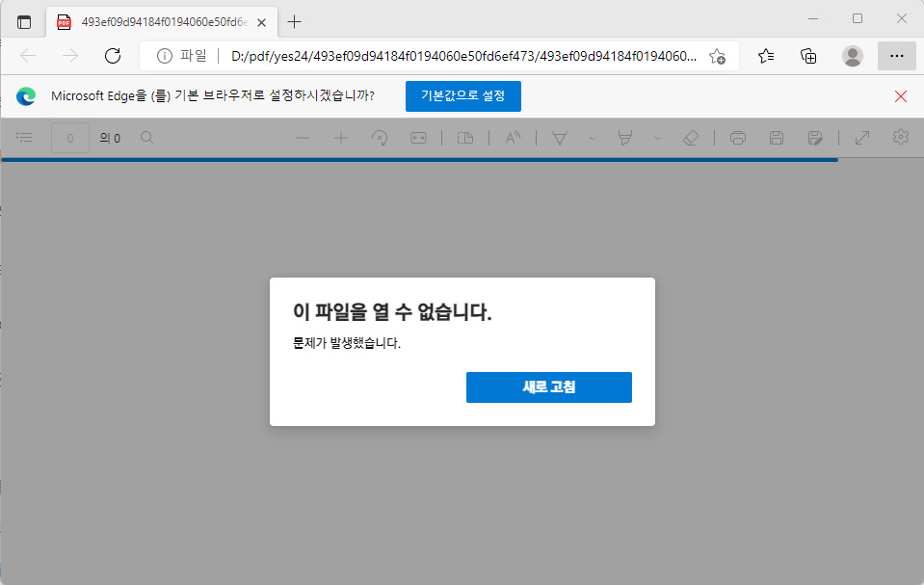
Task: Open the Collections icon
Action: [808, 56]
